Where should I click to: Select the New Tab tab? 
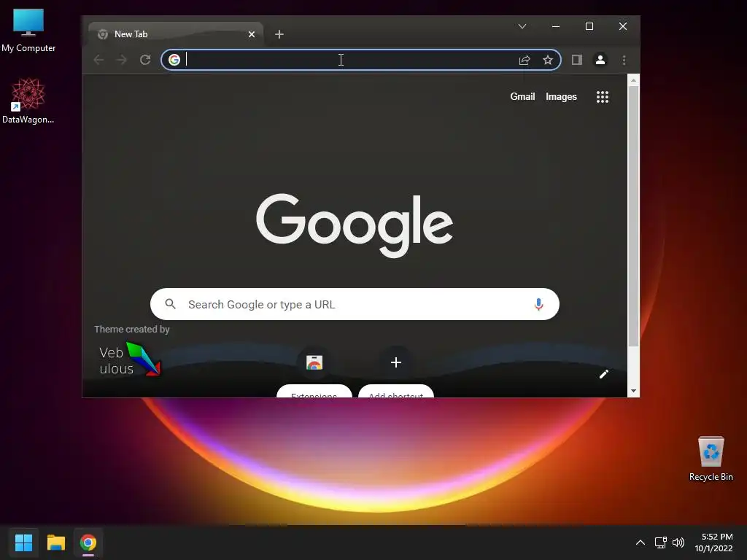click(175, 34)
